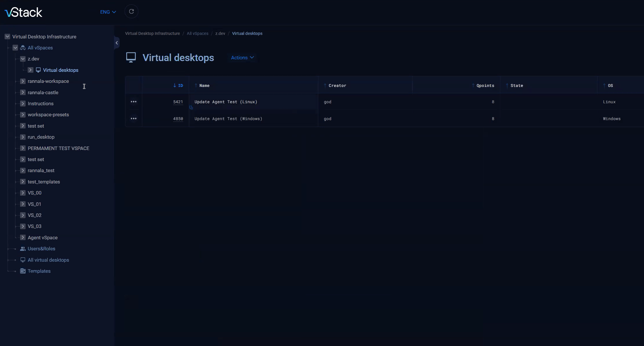Click the Users&Roles people icon
The image size is (644, 346).
coord(23,249)
